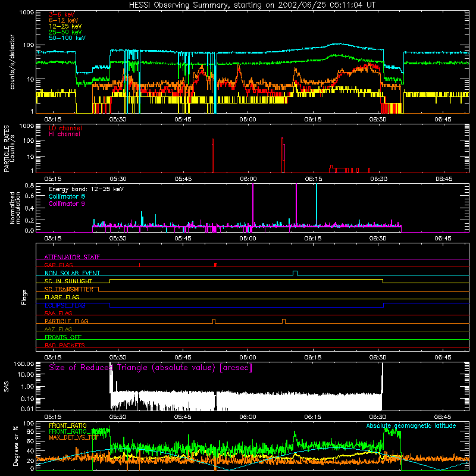Click the LO channel legend label
This screenshot has height=476, width=476.
(x=65, y=128)
